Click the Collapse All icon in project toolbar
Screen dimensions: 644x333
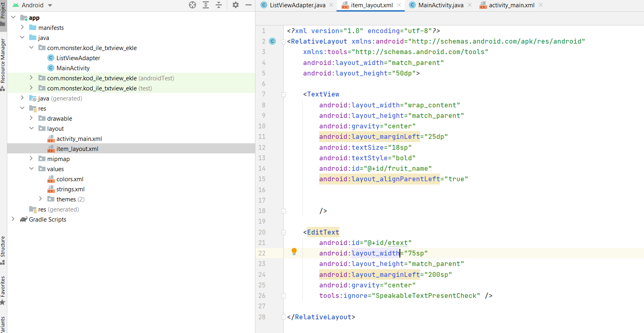tap(219, 5)
